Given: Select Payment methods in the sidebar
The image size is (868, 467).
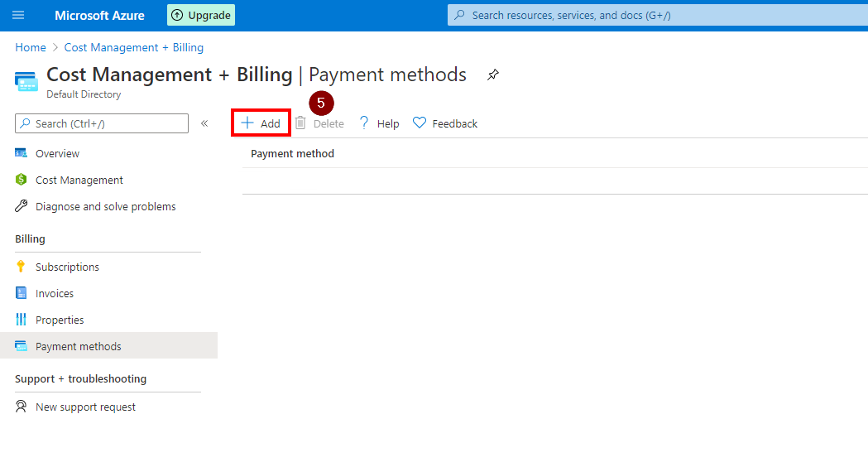Looking at the screenshot, I should point(108,346).
